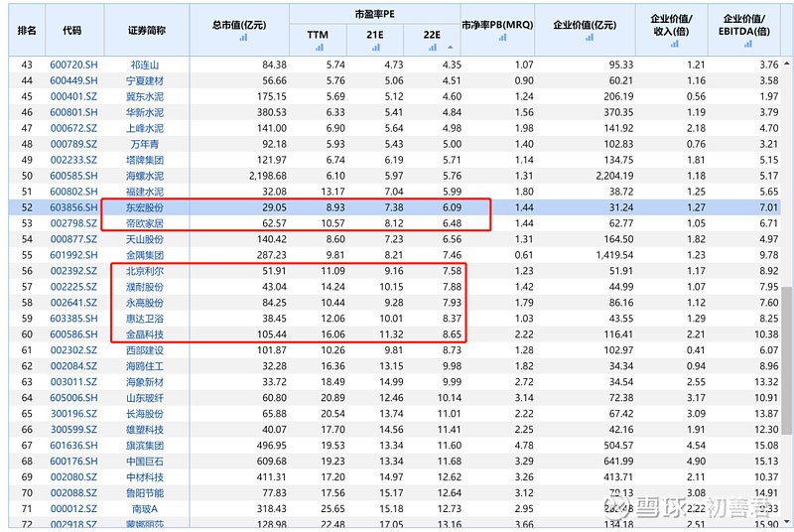The width and height of the screenshot is (794, 532).
Task: Click chart icon under 总市值(亿元) header
Action: point(243,38)
